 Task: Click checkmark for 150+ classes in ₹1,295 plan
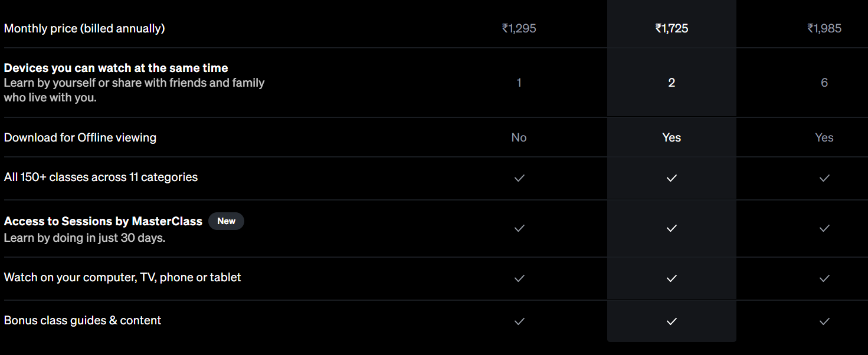click(x=519, y=178)
